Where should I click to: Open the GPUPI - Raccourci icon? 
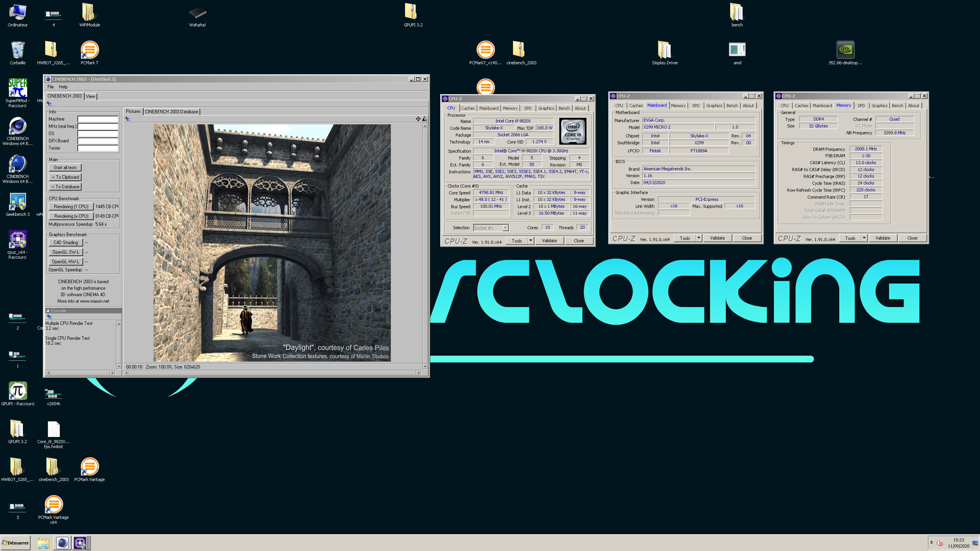pyautogui.click(x=18, y=394)
